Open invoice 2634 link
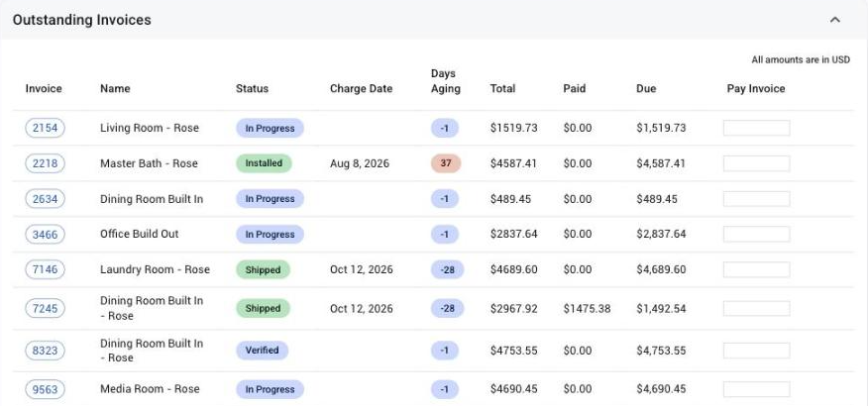This screenshot has width=868, height=406. [x=45, y=199]
